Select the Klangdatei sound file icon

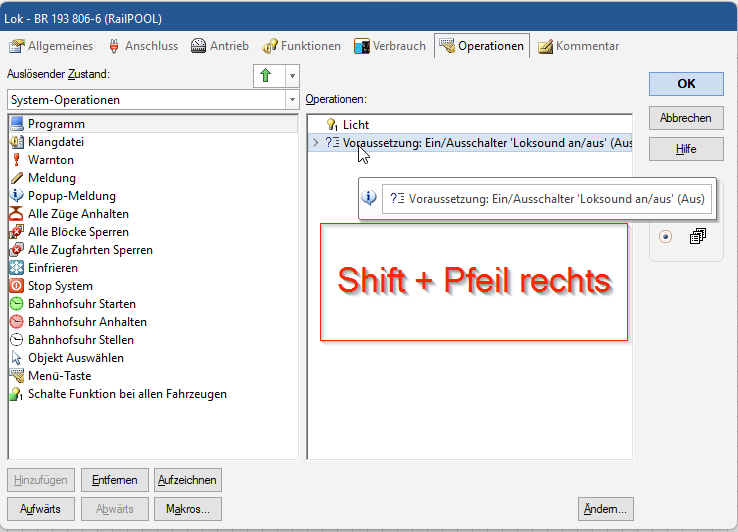[16, 142]
